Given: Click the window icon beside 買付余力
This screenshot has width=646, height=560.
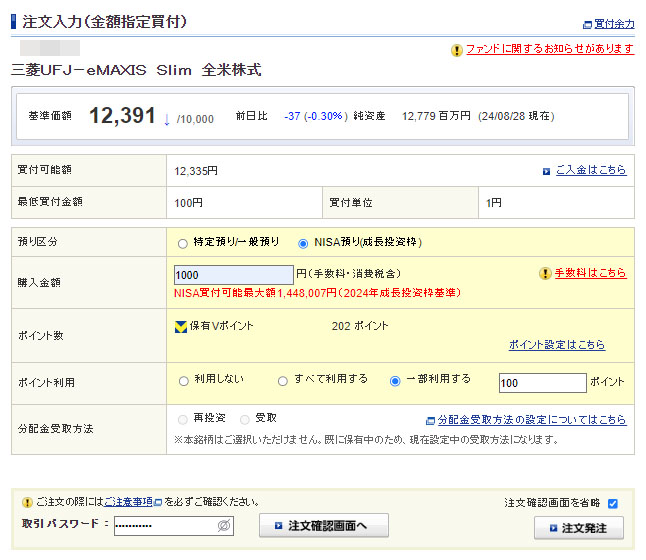Looking at the screenshot, I should pyautogui.click(x=587, y=24).
